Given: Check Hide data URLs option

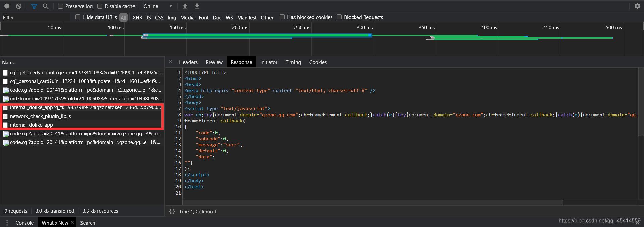Looking at the screenshot, I should tap(78, 17).
